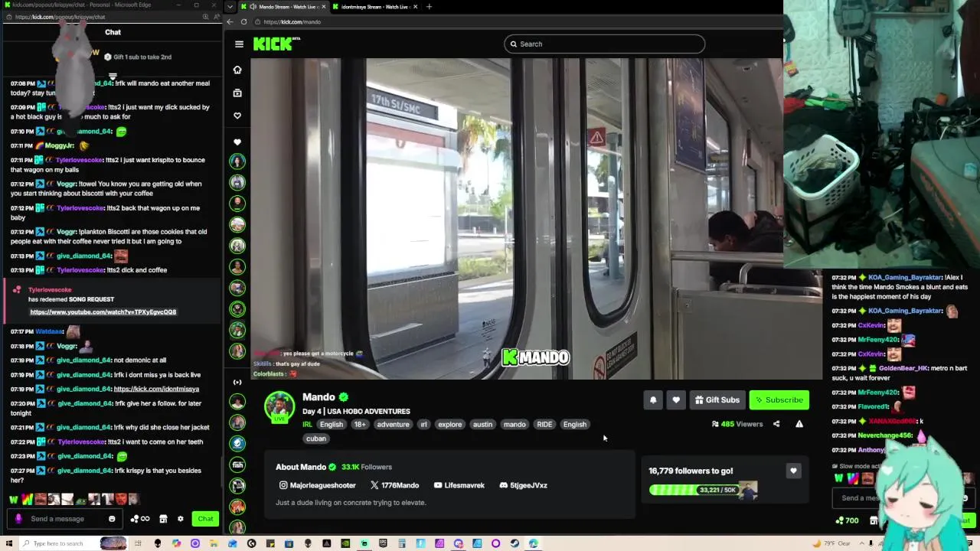The image size is (980, 551).
Task: Click green Chat send button in popout
Action: [x=205, y=519]
